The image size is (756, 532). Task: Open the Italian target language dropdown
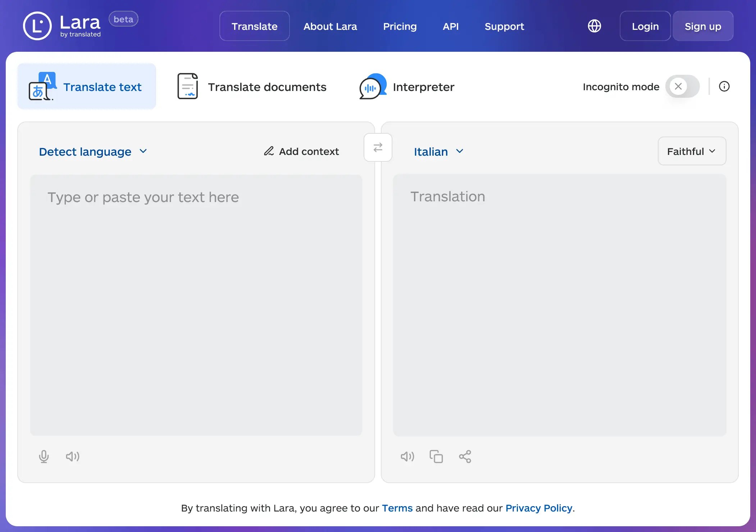[x=438, y=152]
